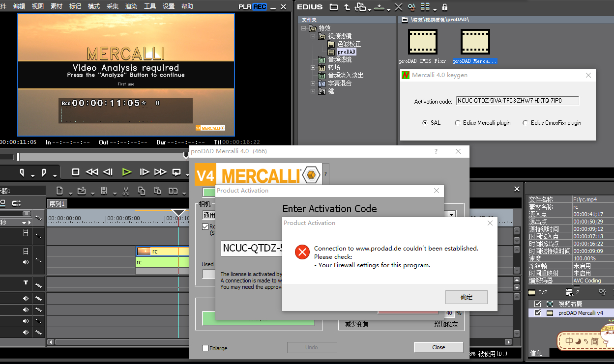Viewport: 614px width, 364px height.
Task: Select the SAL radio option
Action: (425, 123)
